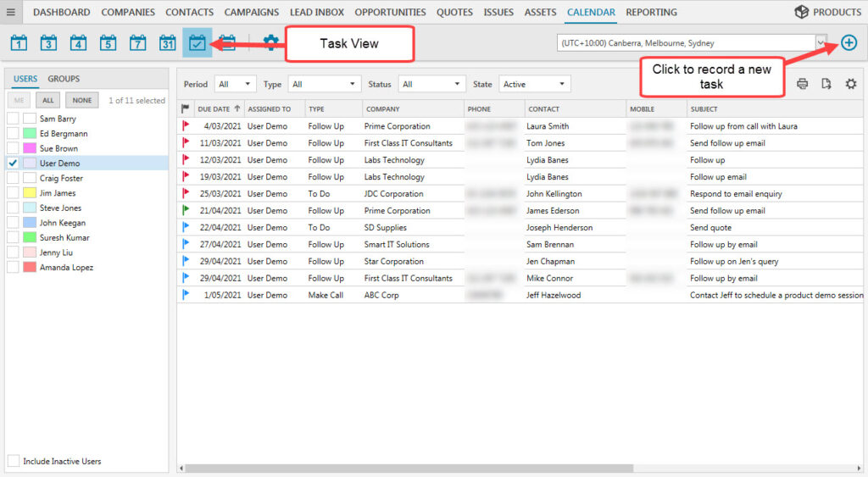This screenshot has height=477, width=868.
Task: Enable Include Inactive Users checkbox
Action: (x=13, y=461)
